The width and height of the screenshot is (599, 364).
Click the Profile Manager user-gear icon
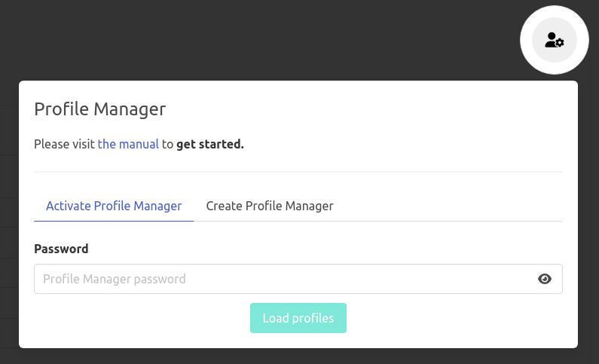pyautogui.click(x=555, y=40)
